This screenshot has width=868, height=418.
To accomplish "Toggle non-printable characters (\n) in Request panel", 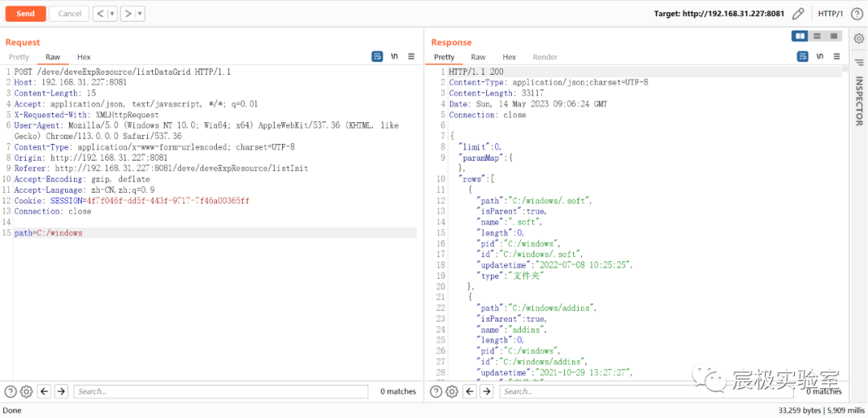I will point(394,56).
